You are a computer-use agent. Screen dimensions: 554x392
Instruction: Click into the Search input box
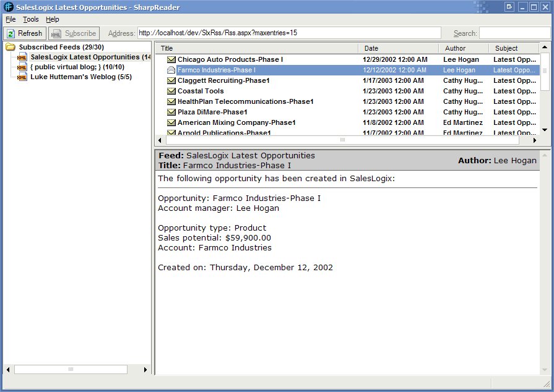(515, 33)
